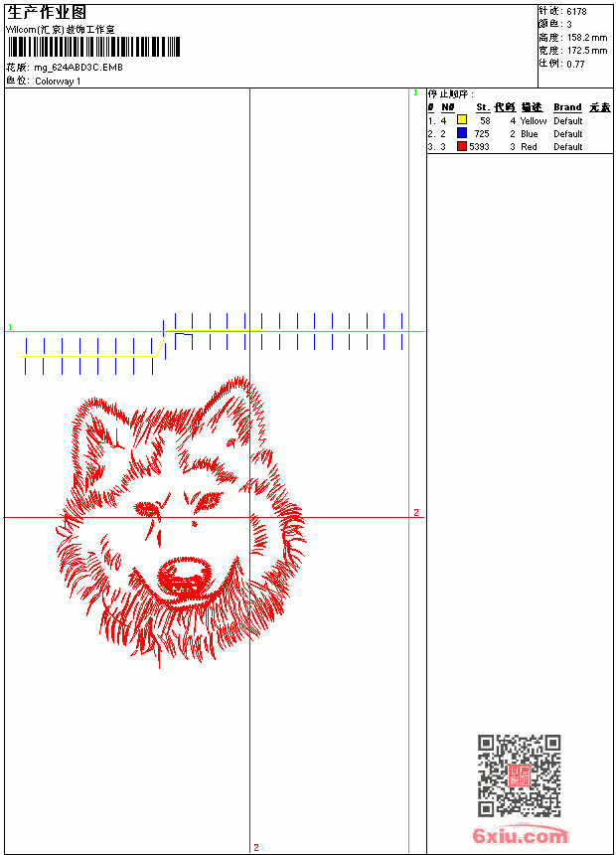Click the red stamp inside the QR code
Screen dimensions: 616x855
coord(520,775)
